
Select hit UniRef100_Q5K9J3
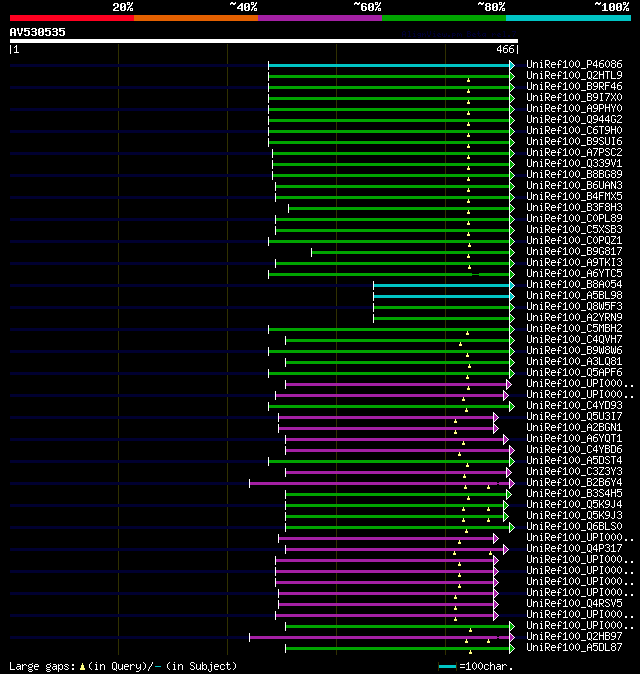coord(574,515)
